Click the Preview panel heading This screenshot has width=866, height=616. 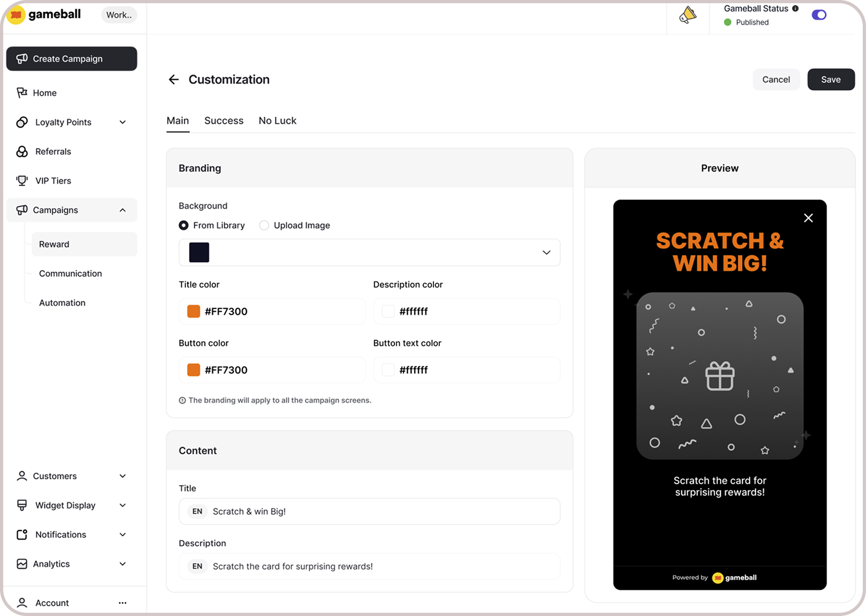[720, 168]
